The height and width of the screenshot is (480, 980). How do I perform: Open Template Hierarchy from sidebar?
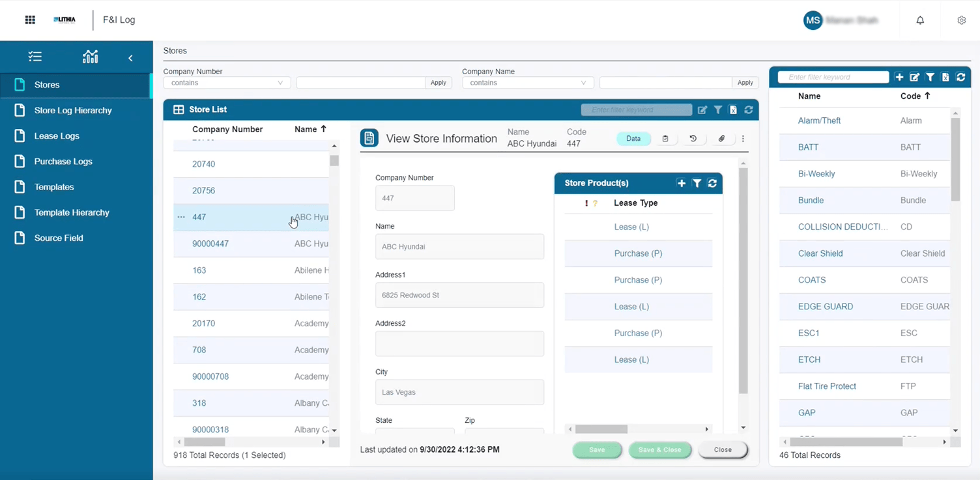pos(72,212)
